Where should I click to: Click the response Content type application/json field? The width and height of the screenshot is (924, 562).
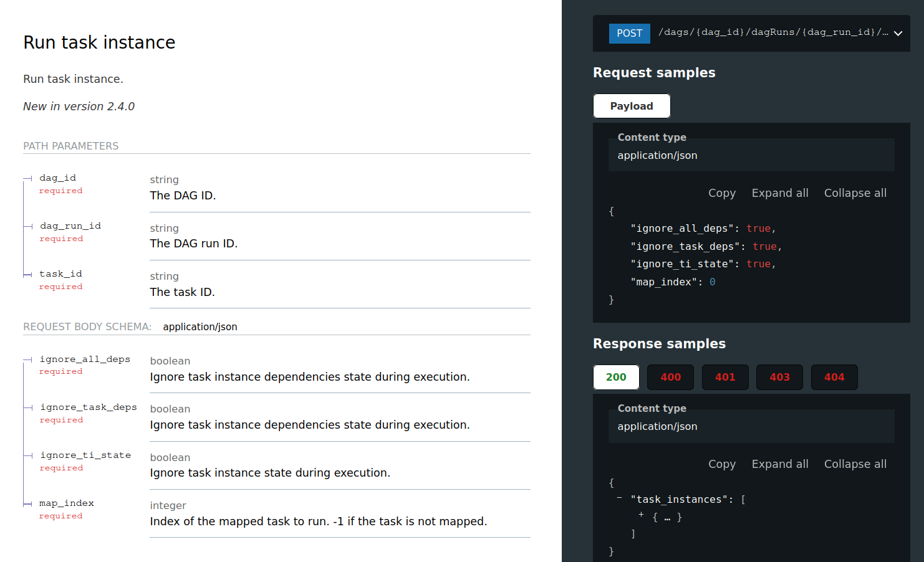coord(751,426)
